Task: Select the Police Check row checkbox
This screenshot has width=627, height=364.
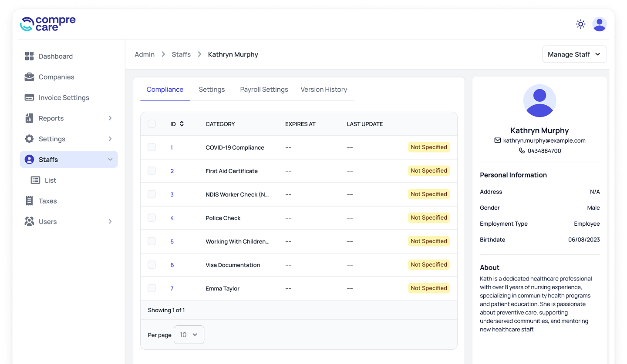Action: pos(152,218)
